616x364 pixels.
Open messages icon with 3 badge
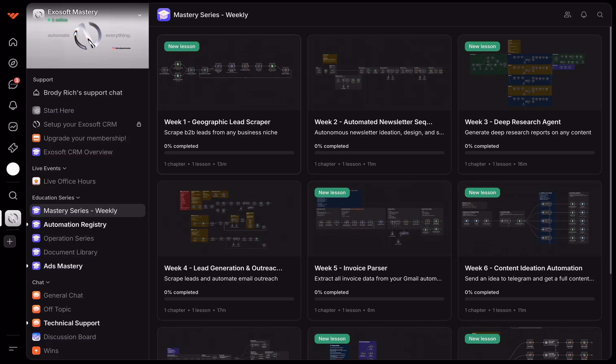click(13, 84)
